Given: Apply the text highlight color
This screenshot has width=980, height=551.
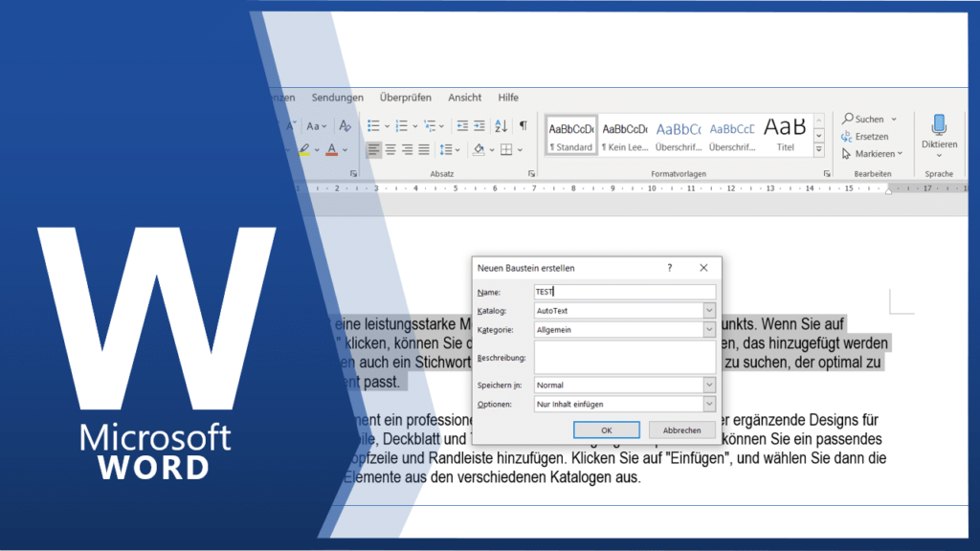Looking at the screenshot, I should (303, 150).
